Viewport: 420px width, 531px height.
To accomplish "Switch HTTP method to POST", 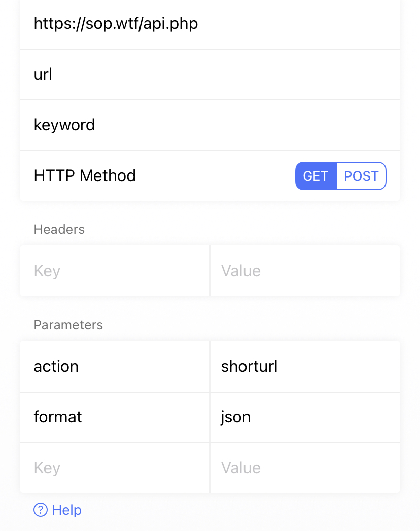I will pyautogui.click(x=361, y=176).
